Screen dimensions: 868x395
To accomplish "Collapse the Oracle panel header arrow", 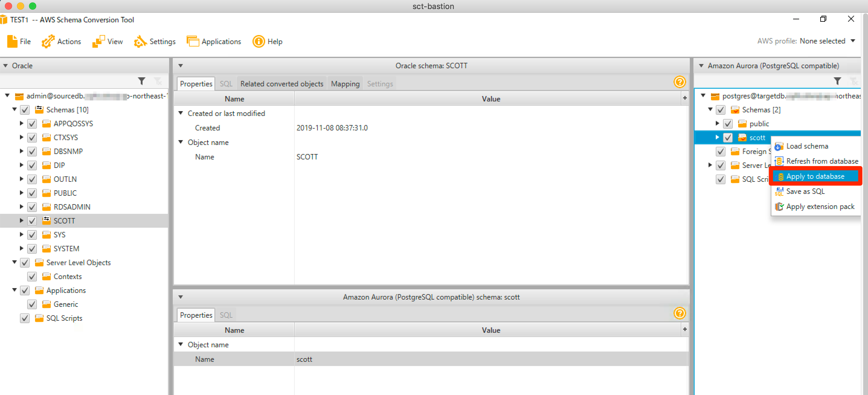I will pyautogui.click(x=5, y=66).
